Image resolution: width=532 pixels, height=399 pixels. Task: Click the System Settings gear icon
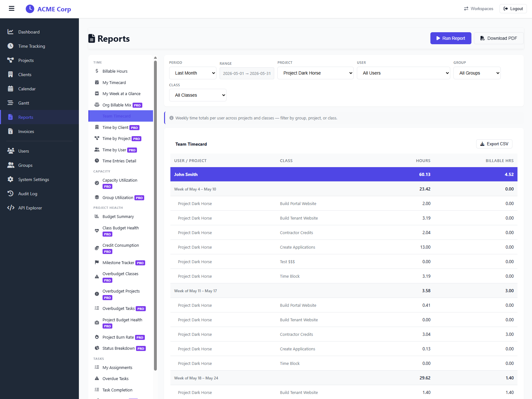(10, 179)
